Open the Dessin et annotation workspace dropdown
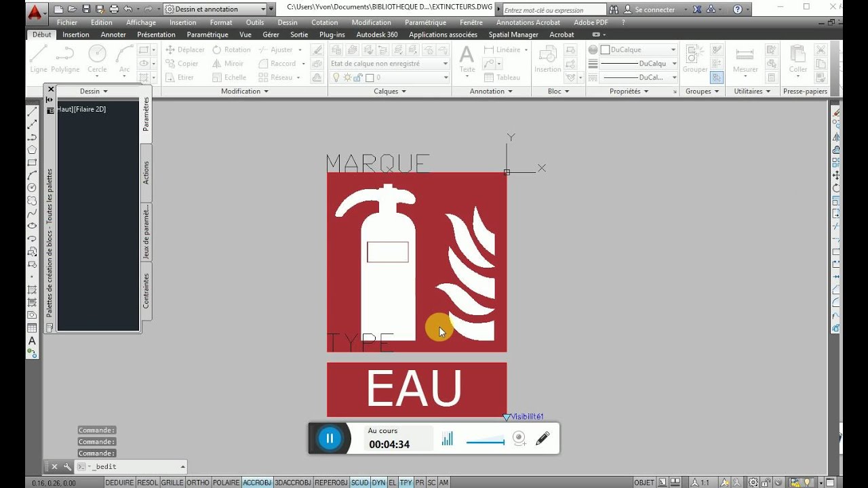 coord(215,9)
